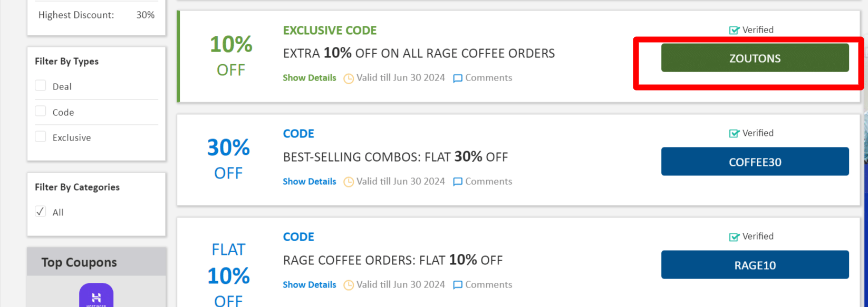This screenshot has width=868, height=307.
Task: Copy the COFFEE30 coupon code
Action: pos(755,162)
